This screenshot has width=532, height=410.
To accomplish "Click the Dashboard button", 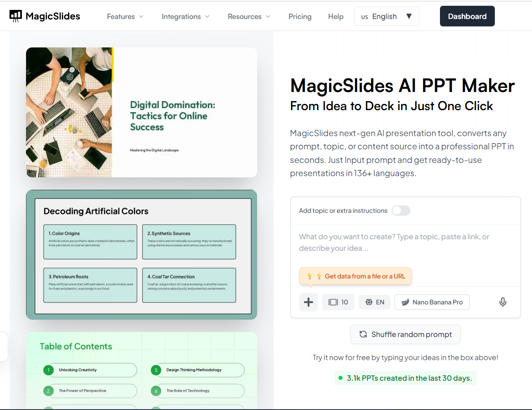I will (467, 16).
